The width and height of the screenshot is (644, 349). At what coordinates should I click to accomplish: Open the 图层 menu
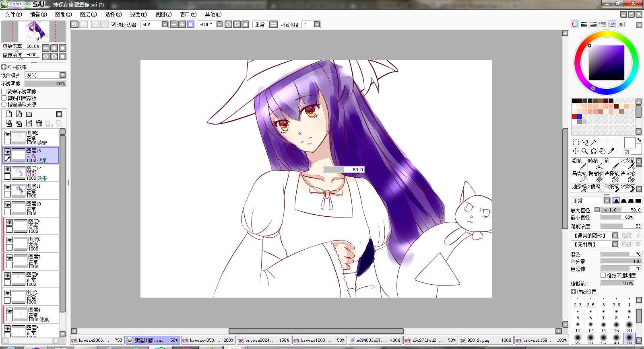pos(89,14)
